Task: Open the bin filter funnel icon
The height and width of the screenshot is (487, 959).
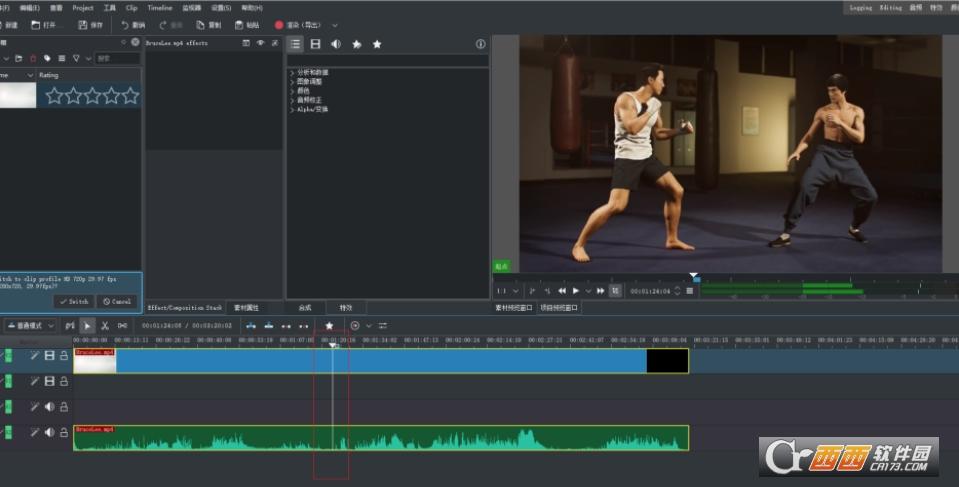Action: (x=76, y=58)
